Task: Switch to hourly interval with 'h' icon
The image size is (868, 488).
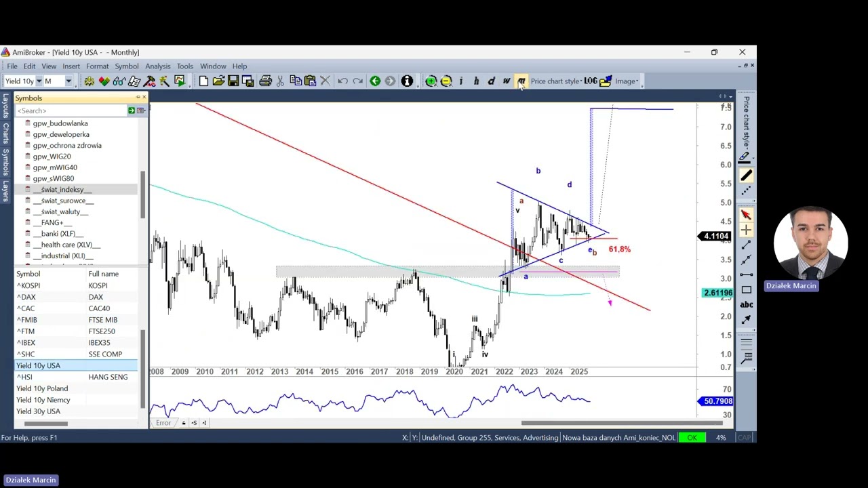Action: click(x=476, y=81)
